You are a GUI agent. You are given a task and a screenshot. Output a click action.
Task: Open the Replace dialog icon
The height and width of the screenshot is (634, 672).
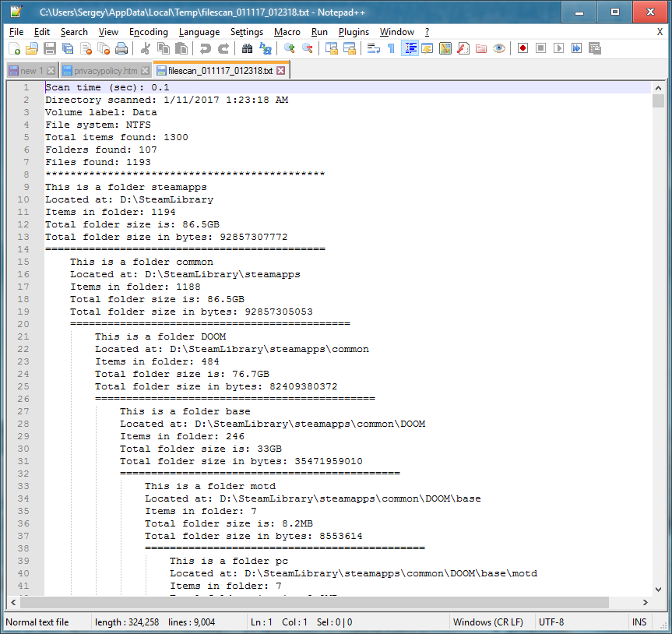click(x=266, y=48)
